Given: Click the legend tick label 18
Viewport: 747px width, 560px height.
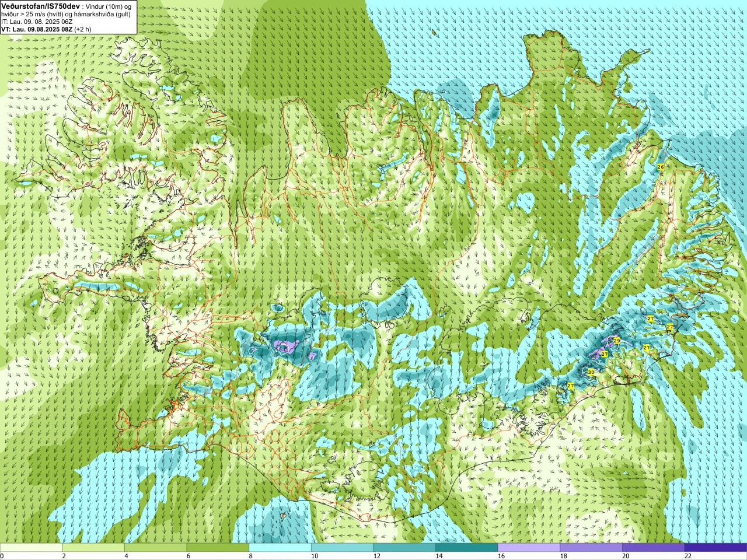Looking at the screenshot, I should pos(564,556).
